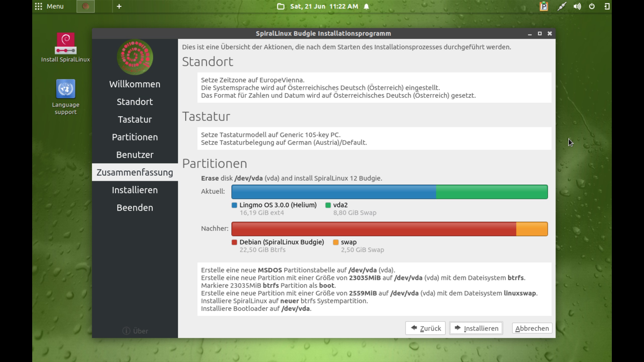
Task: Open the folder Places icon in the panel
Action: point(280,6)
